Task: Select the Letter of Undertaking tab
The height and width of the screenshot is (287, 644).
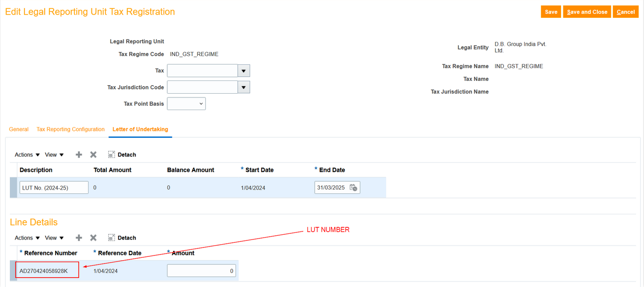Action: click(x=140, y=129)
